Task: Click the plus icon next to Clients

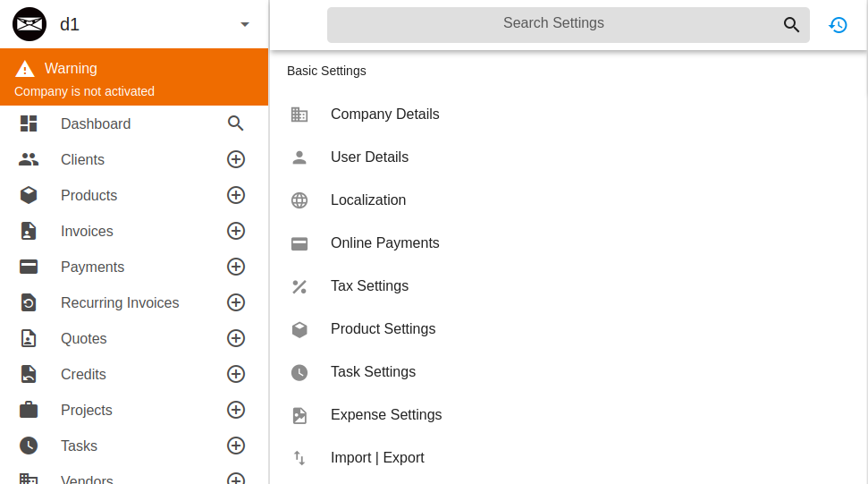Action: coord(236,159)
